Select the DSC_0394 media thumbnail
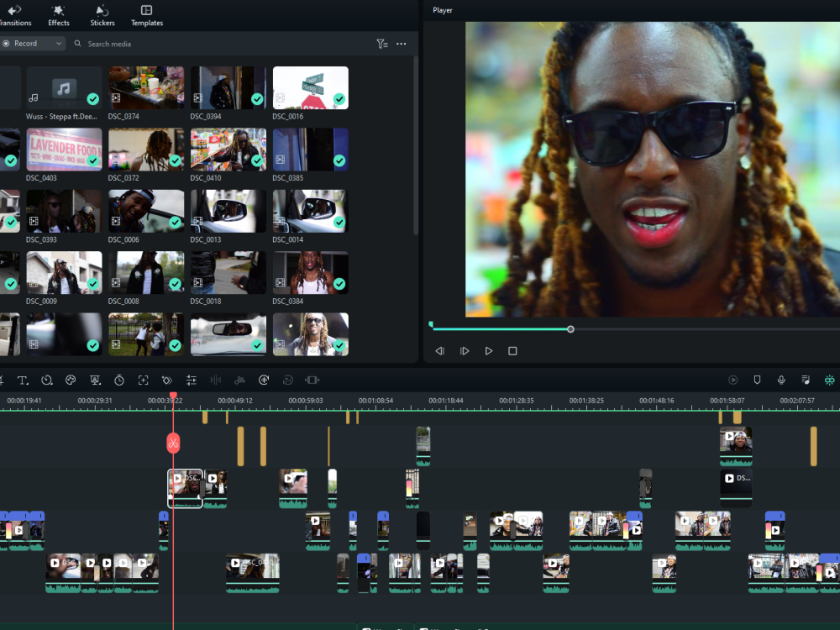The height and width of the screenshot is (630, 840). [x=228, y=88]
